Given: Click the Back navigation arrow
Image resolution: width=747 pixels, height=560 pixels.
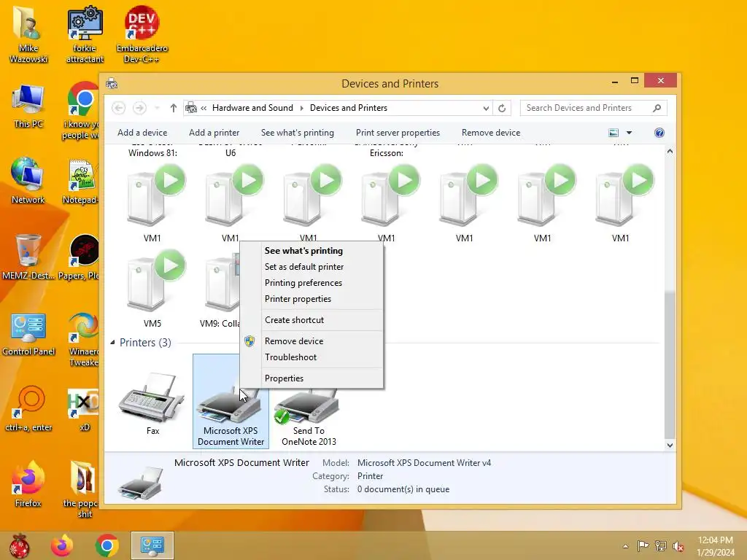Looking at the screenshot, I should click(x=119, y=108).
